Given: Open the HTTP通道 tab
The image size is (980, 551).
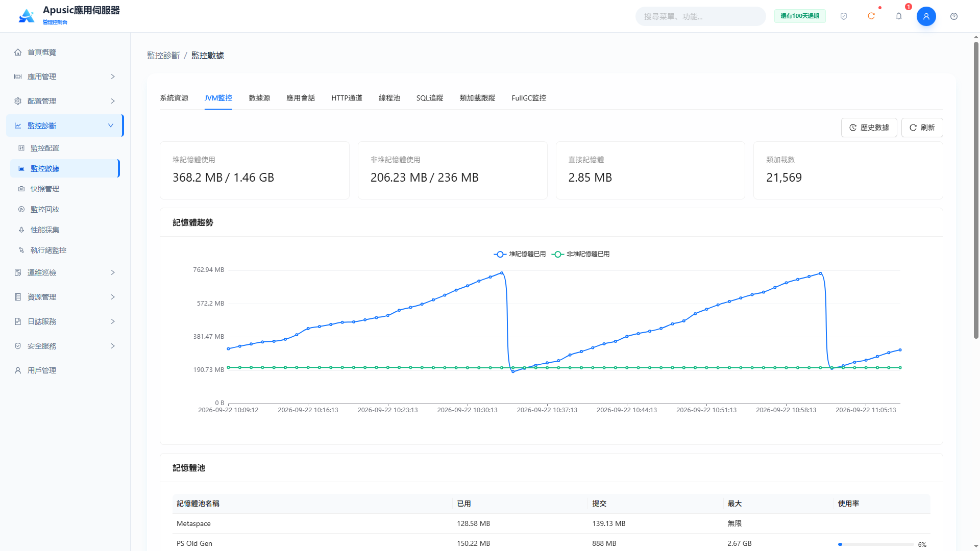Looking at the screenshot, I should coord(347,98).
